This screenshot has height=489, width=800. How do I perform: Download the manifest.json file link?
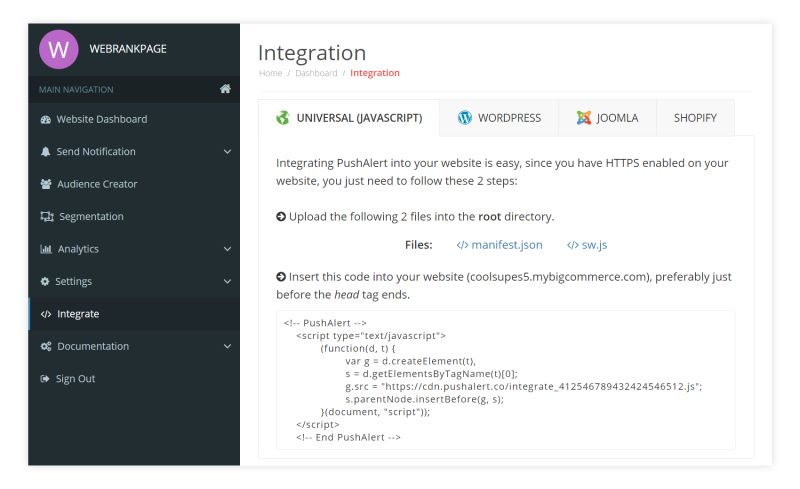499,245
